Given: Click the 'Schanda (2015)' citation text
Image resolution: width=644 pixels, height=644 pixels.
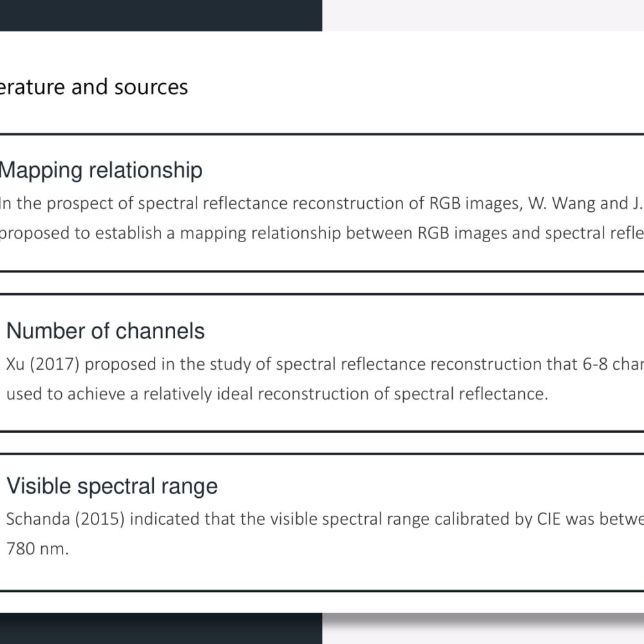Looking at the screenshot, I should [x=65, y=519].
